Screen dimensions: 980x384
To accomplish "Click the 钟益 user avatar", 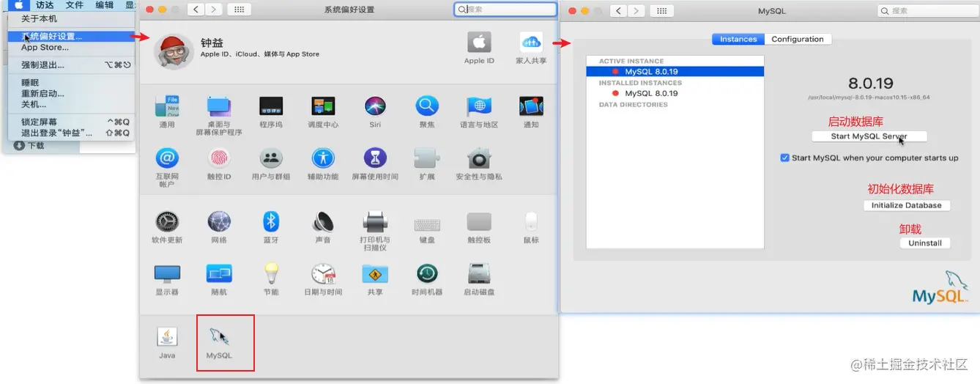I will tap(174, 51).
